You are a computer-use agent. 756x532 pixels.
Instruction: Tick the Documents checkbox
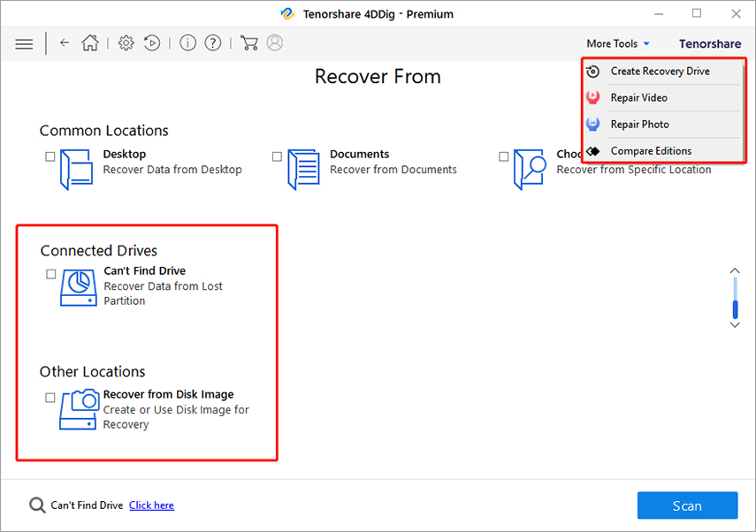(x=278, y=156)
